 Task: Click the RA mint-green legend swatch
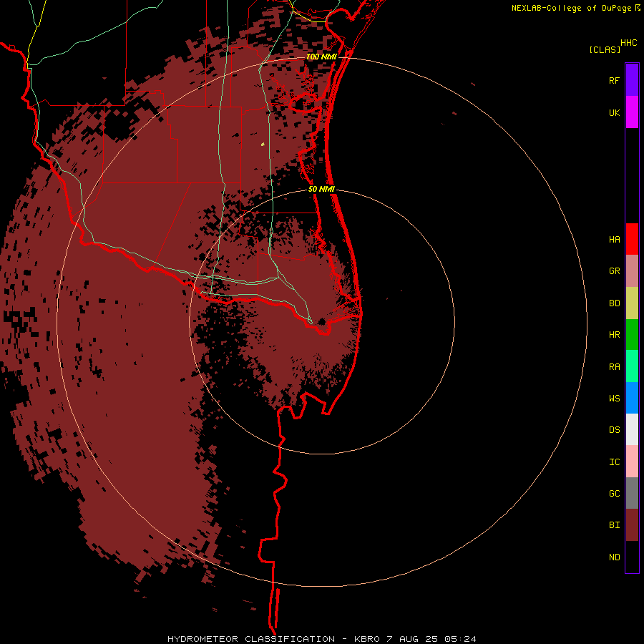[632, 366]
